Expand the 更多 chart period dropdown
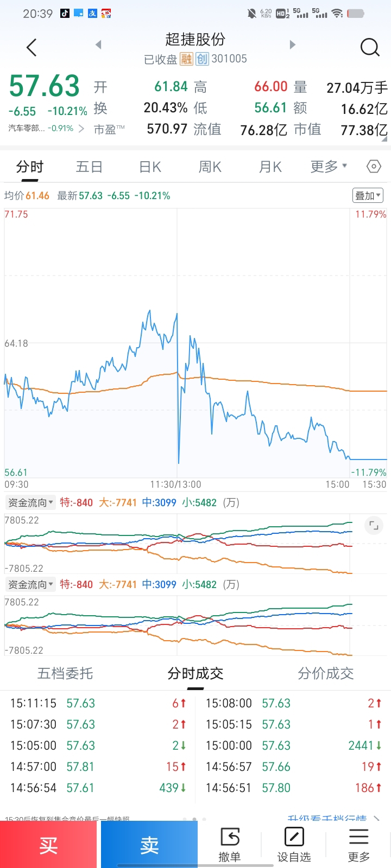 (329, 167)
